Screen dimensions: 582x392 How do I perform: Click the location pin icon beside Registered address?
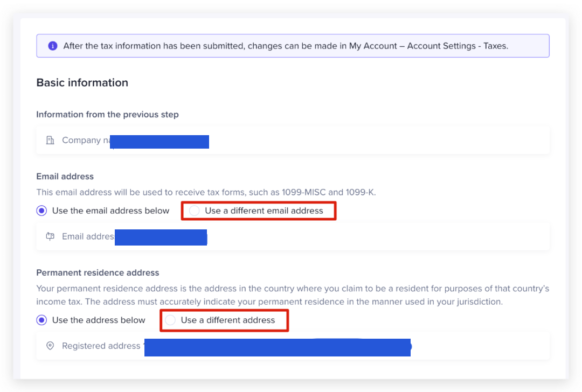coord(50,346)
